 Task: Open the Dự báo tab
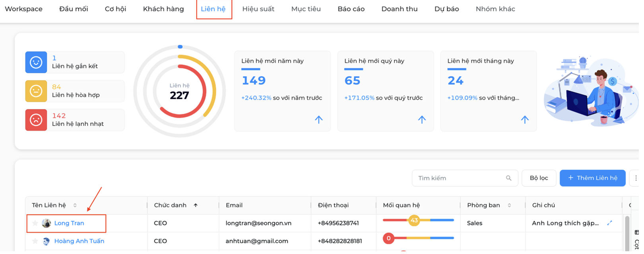point(446,9)
